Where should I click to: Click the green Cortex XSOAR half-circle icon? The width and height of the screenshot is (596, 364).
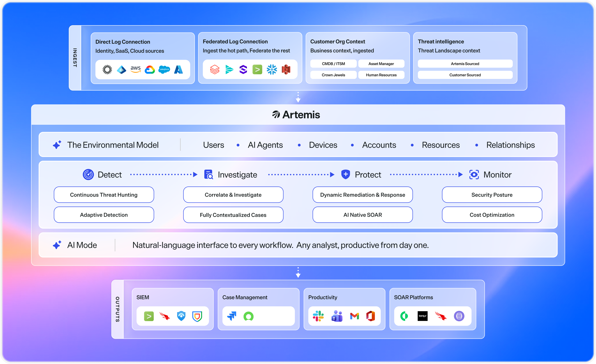404,316
